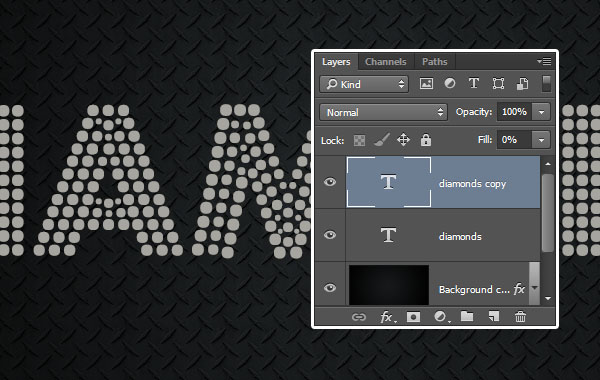Create a new group folder icon

click(x=467, y=316)
